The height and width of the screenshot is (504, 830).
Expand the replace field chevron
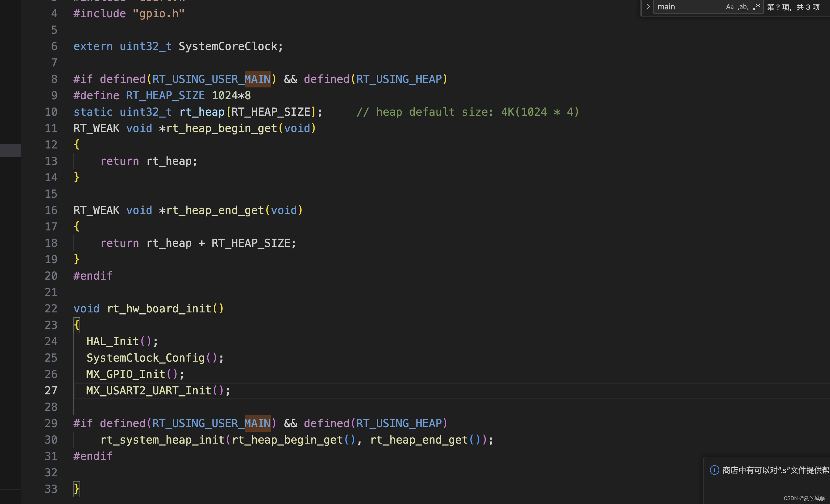tap(648, 7)
